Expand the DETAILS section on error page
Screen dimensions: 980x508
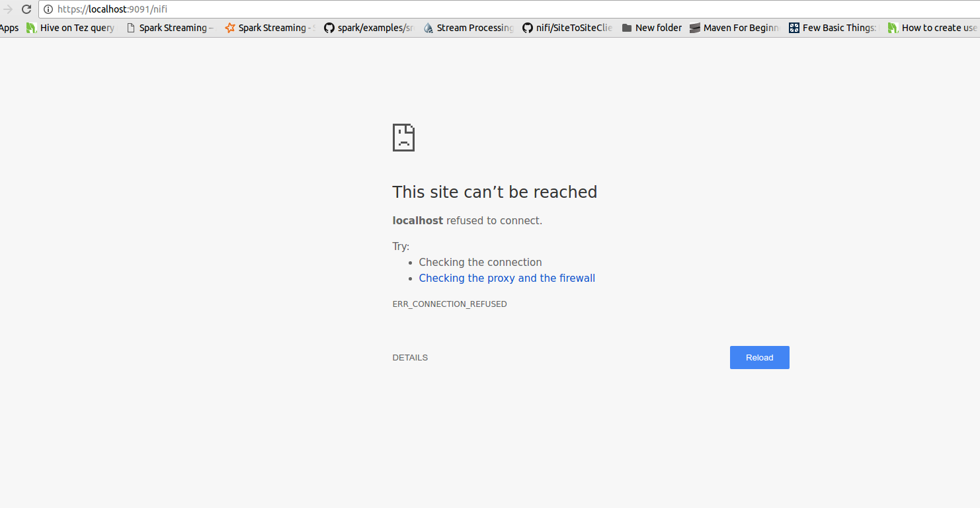click(410, 357)
